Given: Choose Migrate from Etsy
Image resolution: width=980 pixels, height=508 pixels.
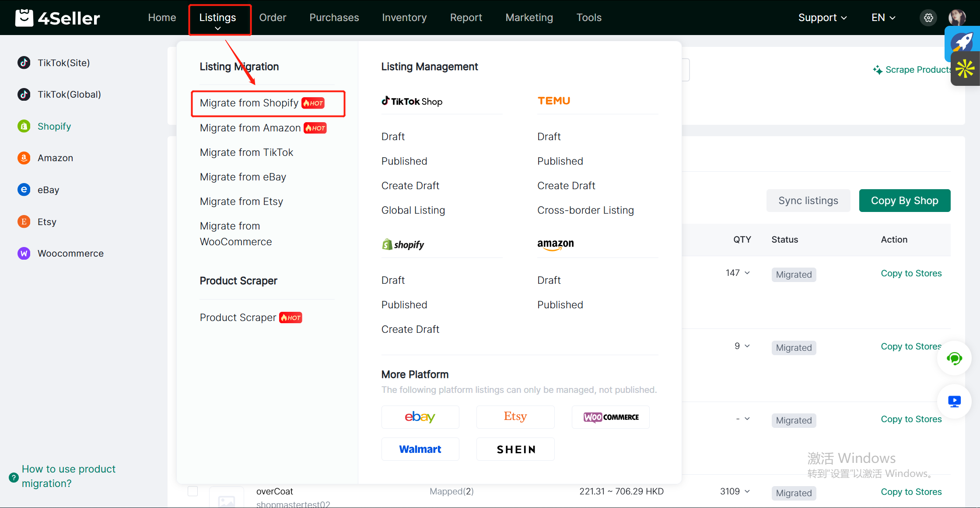Looking at the screenshot, I should pos(241,201).
